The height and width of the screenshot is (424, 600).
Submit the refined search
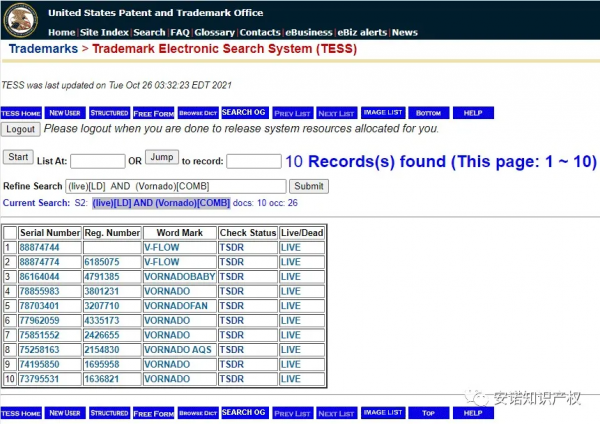[x=308, y=186]
